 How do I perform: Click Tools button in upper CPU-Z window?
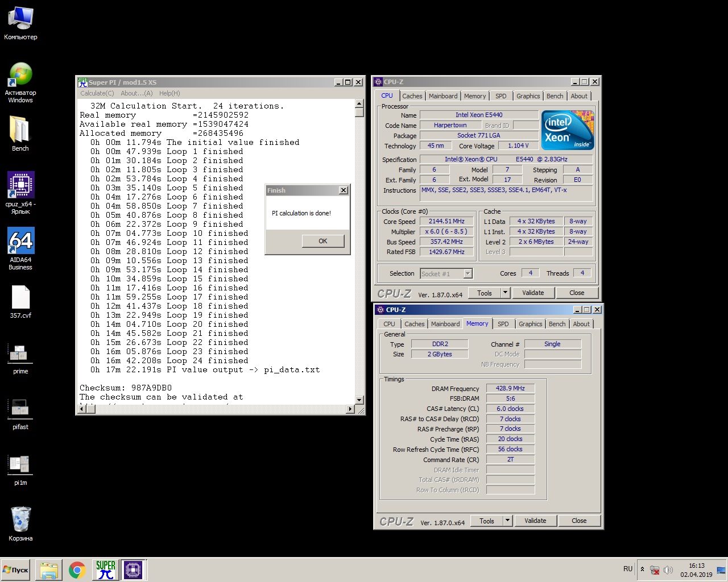[x=485, y=293]
